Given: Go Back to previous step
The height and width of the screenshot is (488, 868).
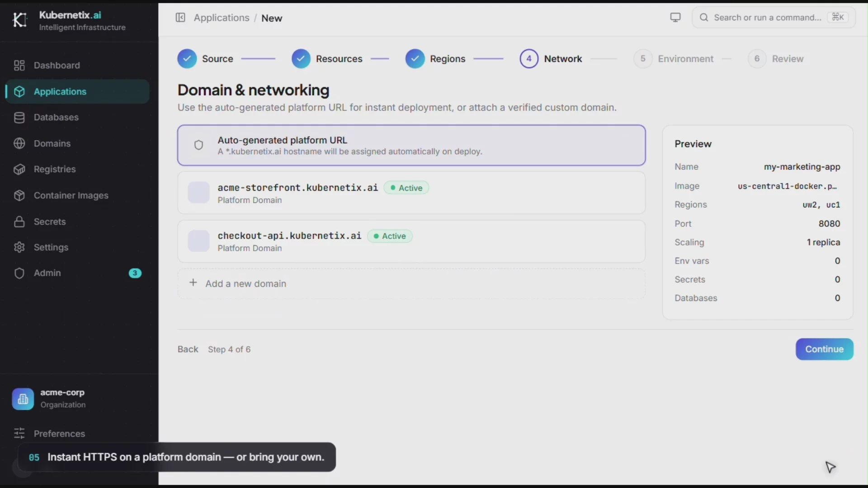Looking at the screenshot, I should (188, 349).
